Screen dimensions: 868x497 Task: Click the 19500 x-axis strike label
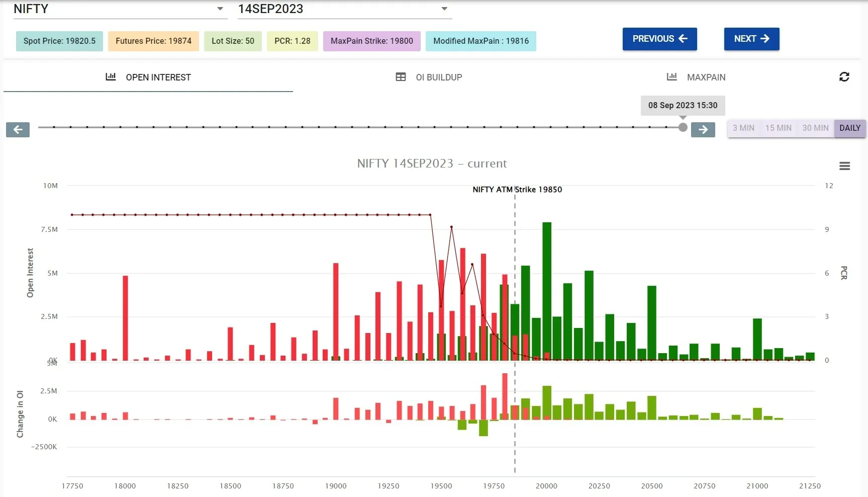pyautogui.click(x=441, y=486)
